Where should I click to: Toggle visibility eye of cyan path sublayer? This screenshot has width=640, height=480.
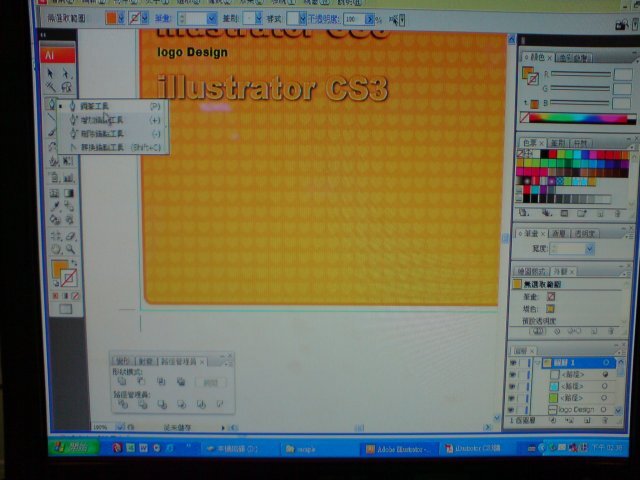coord(513,386)
